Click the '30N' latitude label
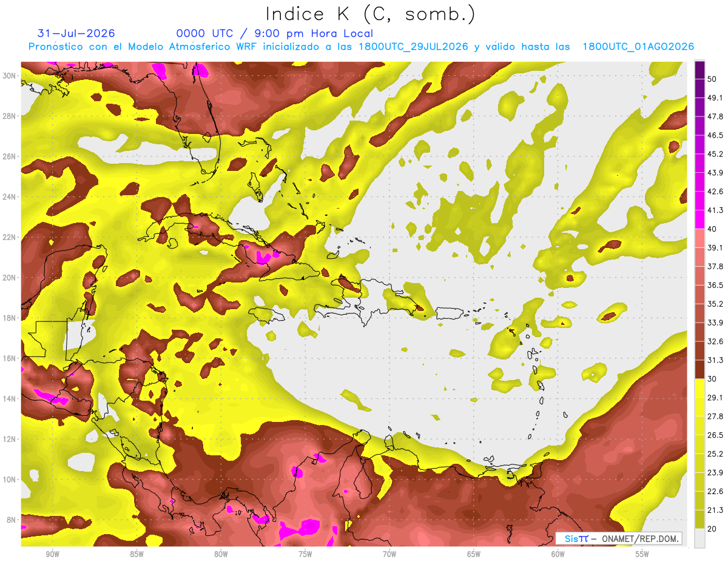Viewport: 728px width, 562px height. tap(10, 75)
